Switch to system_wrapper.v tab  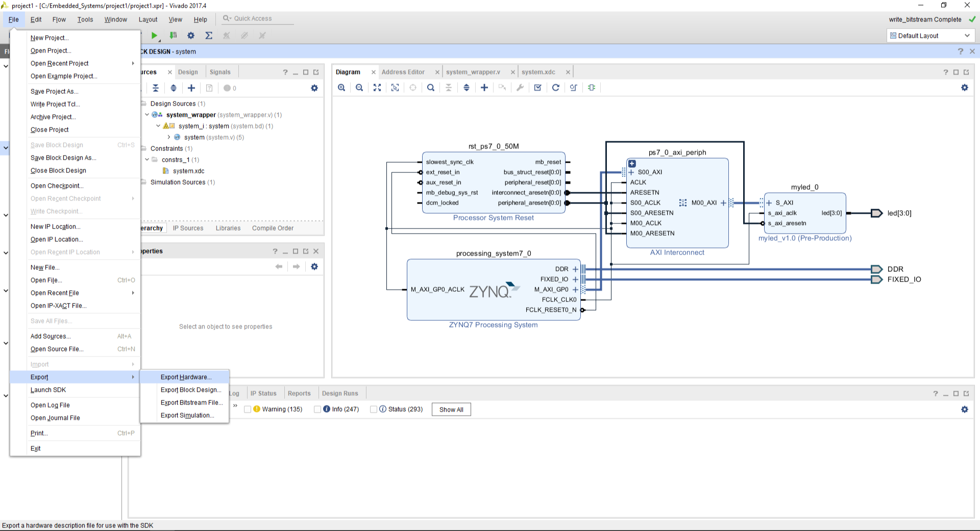point(473,72)
